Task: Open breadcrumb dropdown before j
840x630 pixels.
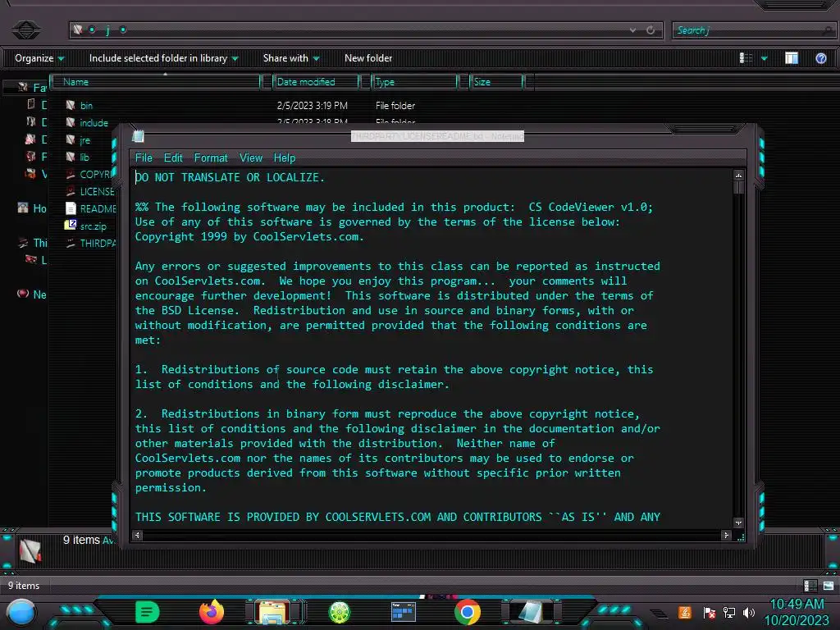Action: click(92, 30)
